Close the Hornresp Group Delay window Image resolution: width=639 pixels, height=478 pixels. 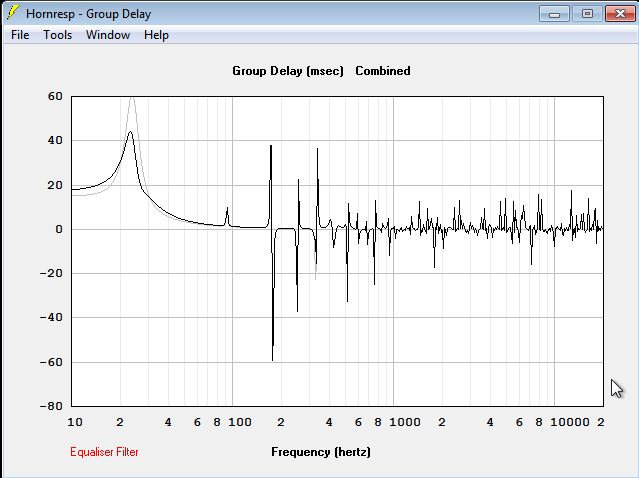(x=620, y=14)
